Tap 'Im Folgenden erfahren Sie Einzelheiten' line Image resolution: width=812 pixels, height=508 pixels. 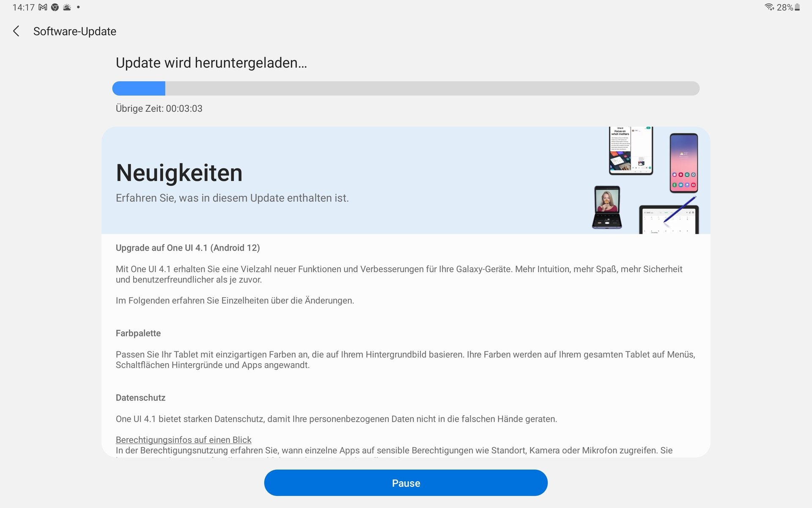235,301
